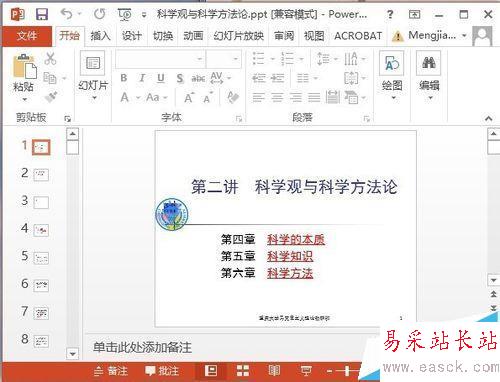Click 单击此处添加备注 notes field
The height and width of the screenshot is (382, 500).
click(143, 348)
